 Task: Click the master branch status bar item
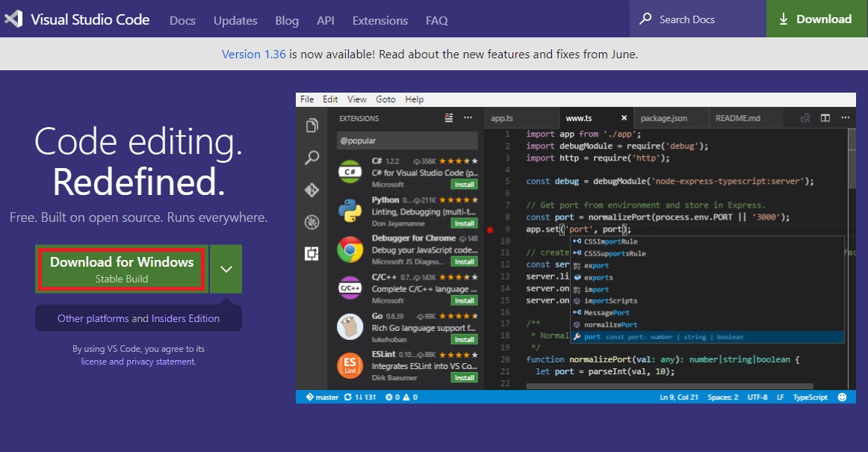click(x=322, y=397)
